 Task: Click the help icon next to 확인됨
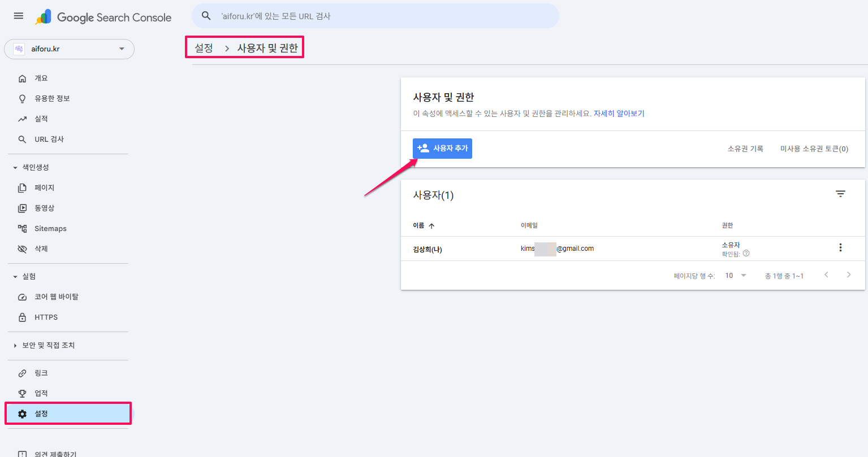(746, 254)
